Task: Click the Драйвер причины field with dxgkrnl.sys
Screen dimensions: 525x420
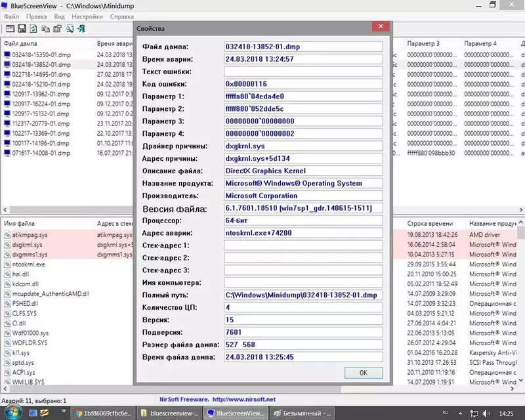Action: pyautogui.click(x=303, y=146)
